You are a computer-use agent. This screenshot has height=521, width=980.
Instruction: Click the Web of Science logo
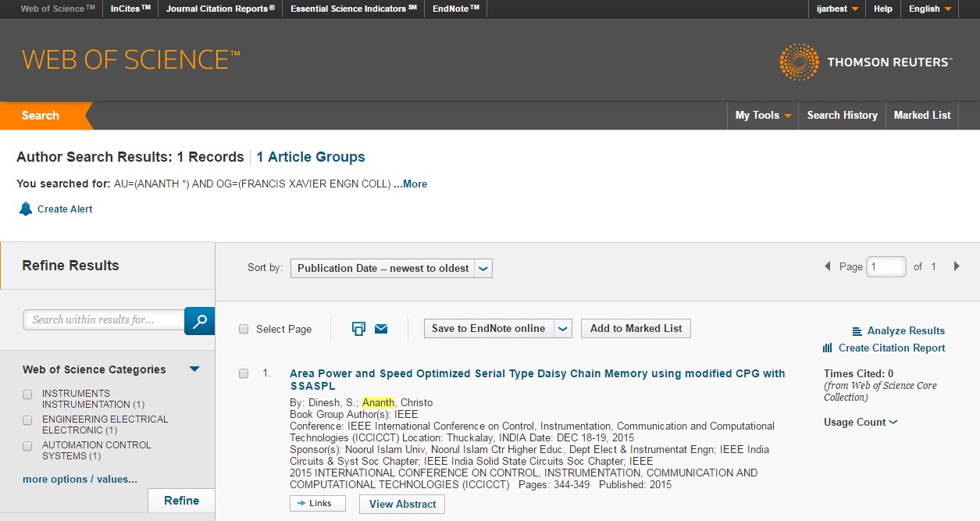coord(131,60)
